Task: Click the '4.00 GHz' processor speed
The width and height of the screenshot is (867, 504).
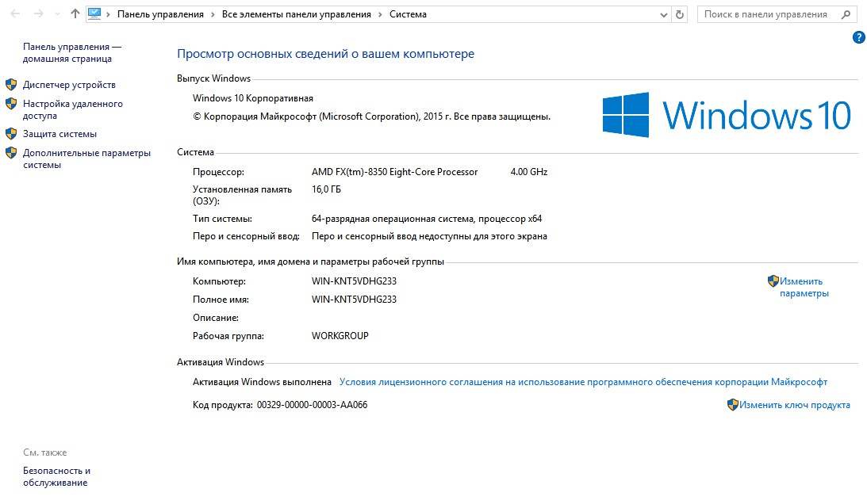Action: 528,172
